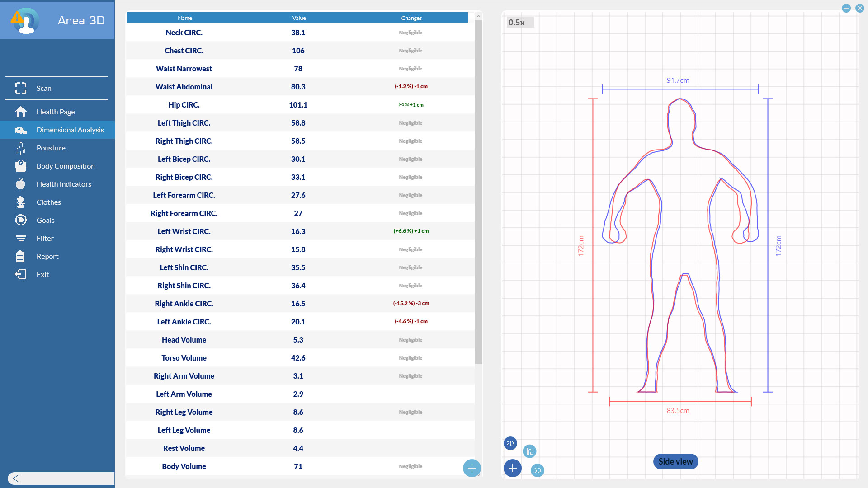The height and width of the screenshot is (488, 868).
Task: Click the Pousture body icon
Action: coord(20,148)
